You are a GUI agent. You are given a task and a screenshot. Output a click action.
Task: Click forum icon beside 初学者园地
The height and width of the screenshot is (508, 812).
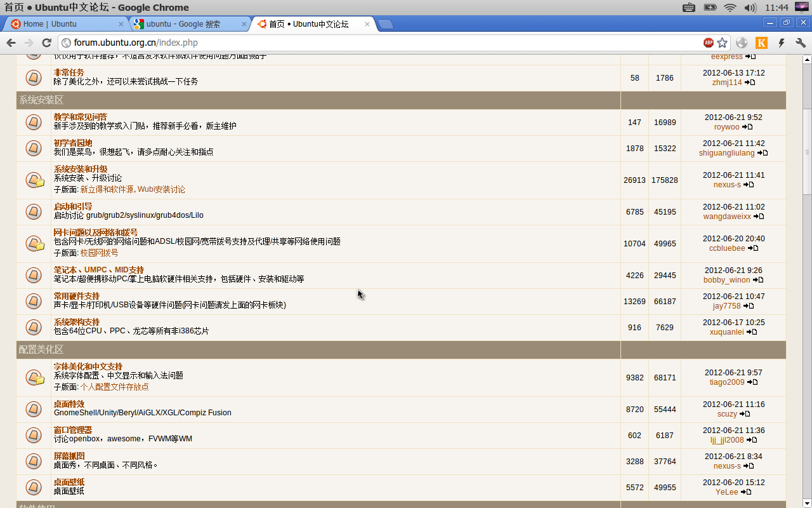[x=34, y=148]
